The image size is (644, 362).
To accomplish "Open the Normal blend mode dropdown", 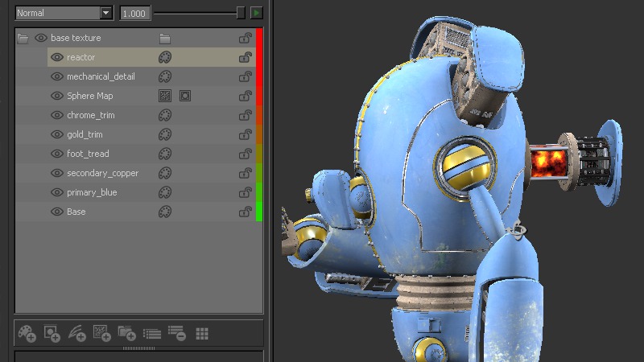I will click(64, 13).
